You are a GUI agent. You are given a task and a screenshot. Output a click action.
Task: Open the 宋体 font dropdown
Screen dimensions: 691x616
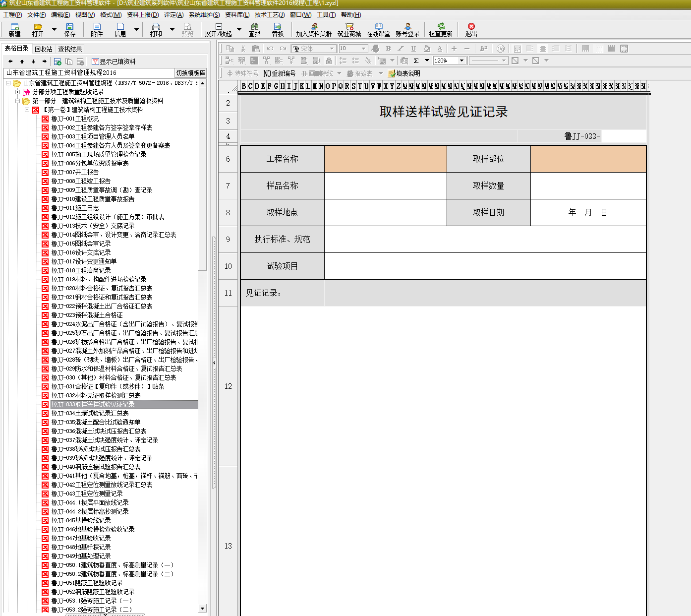(332, 49)
